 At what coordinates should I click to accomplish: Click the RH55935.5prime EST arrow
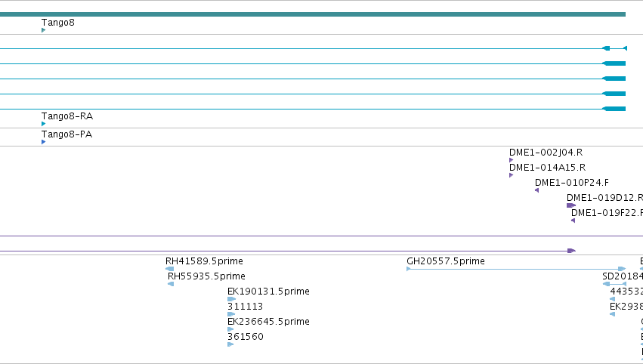171,284
